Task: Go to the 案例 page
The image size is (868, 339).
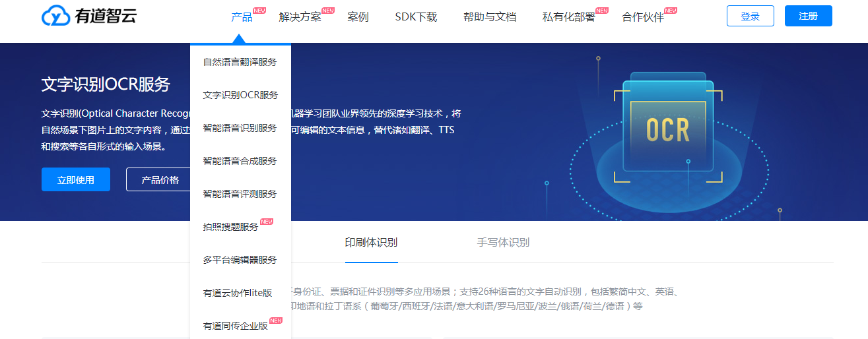Action: click(358, 17)
